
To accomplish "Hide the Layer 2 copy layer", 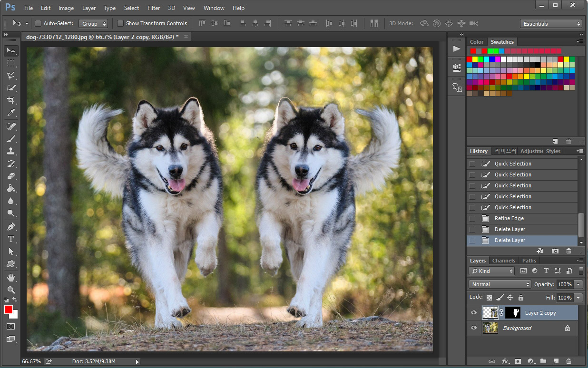I will tap(474, 313).
